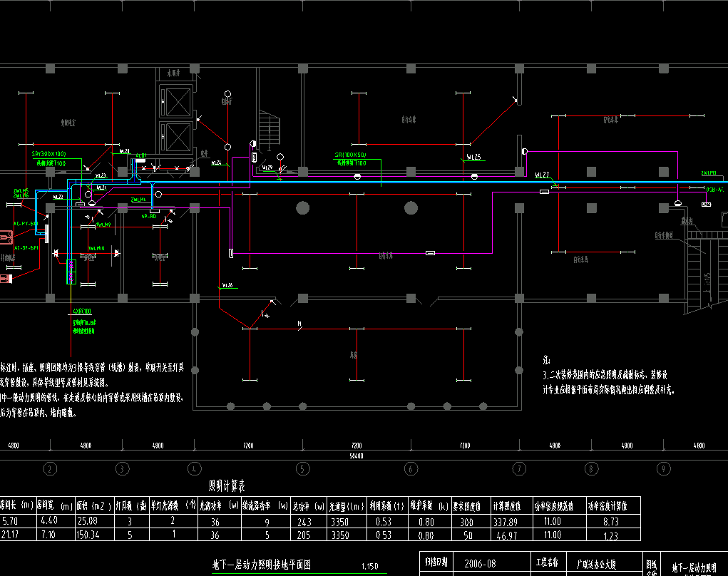728x576 pixels.
Task: Click room width cell 4.40
Action: 49,521
